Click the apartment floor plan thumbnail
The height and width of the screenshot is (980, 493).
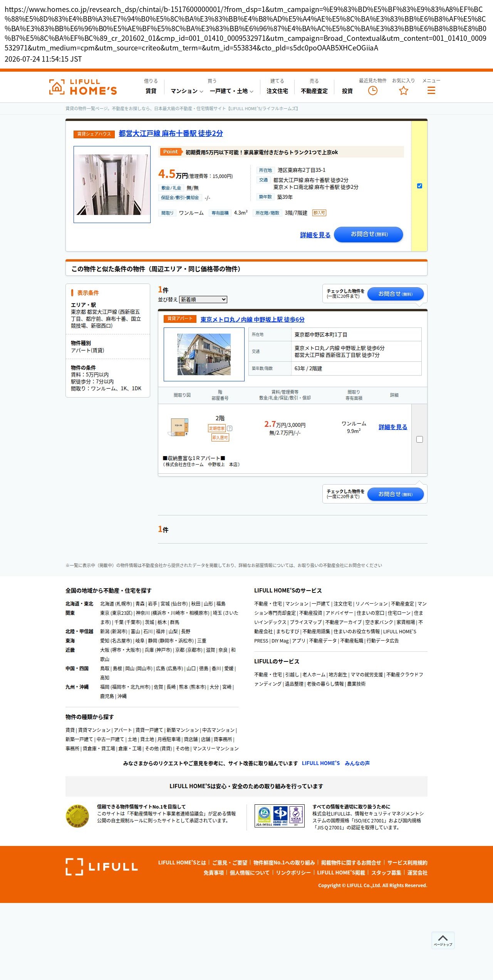click(x=179, y=427)
